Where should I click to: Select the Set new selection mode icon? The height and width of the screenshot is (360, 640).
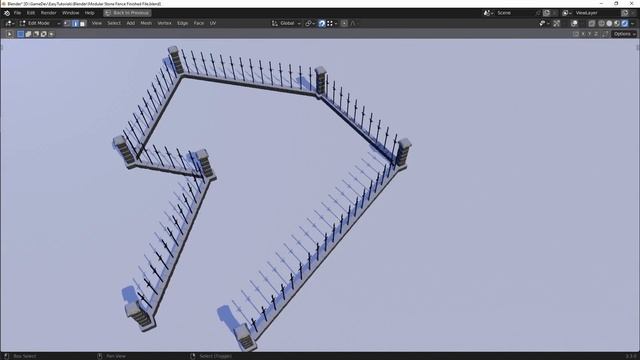coord(20,34)
